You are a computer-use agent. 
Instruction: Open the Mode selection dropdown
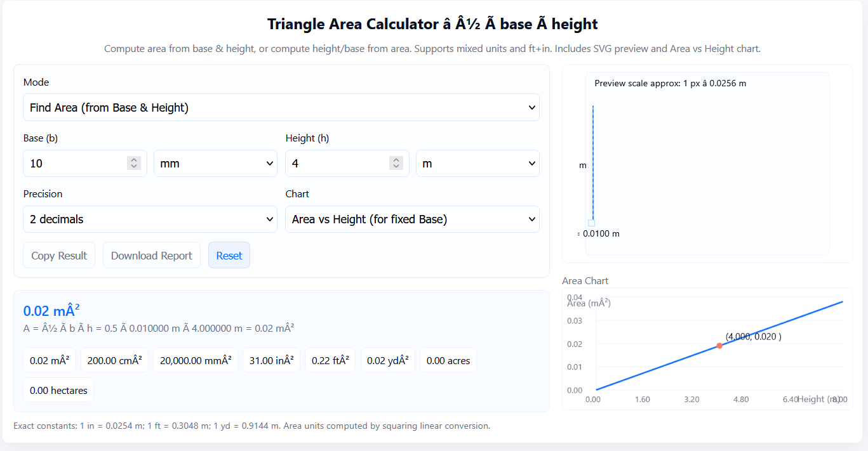(x=281, y=107)
